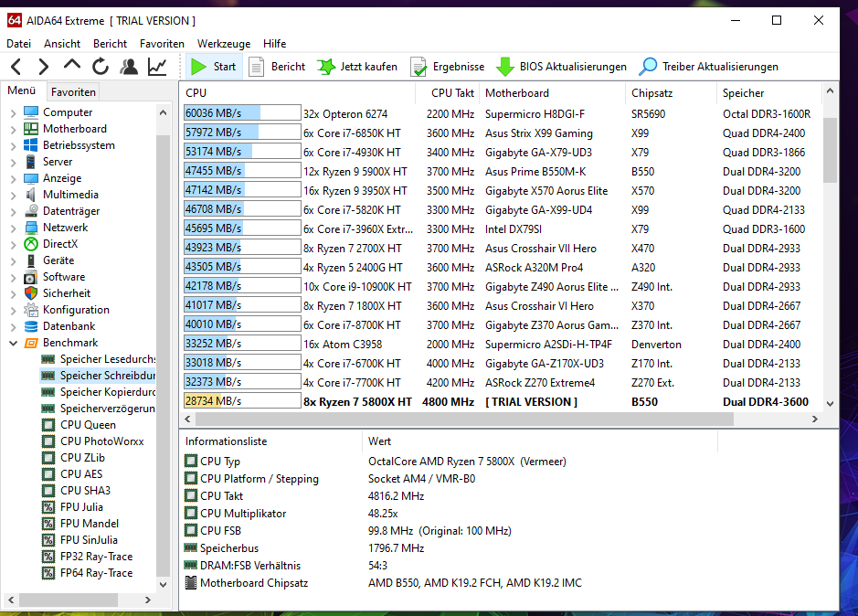The height and width of the screenshot is (616, 858).
Task: Select Speicher Schreibdurchsatz benchmark item
Action: [x=98, y=376]
